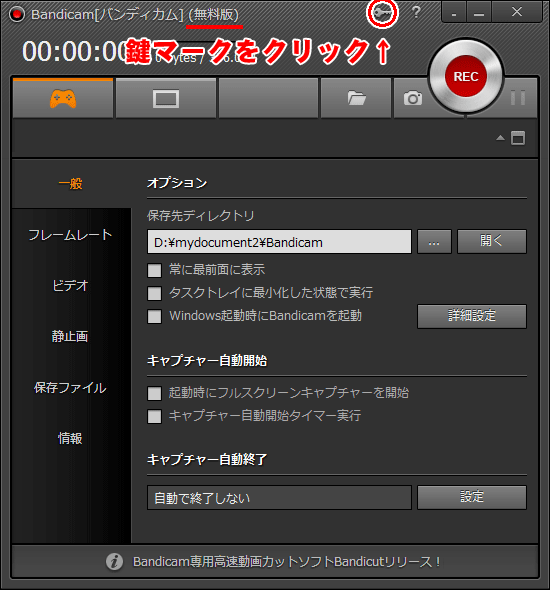Click the info icon in bottom banner
This screenshot has width=550, height=590.
114,562
